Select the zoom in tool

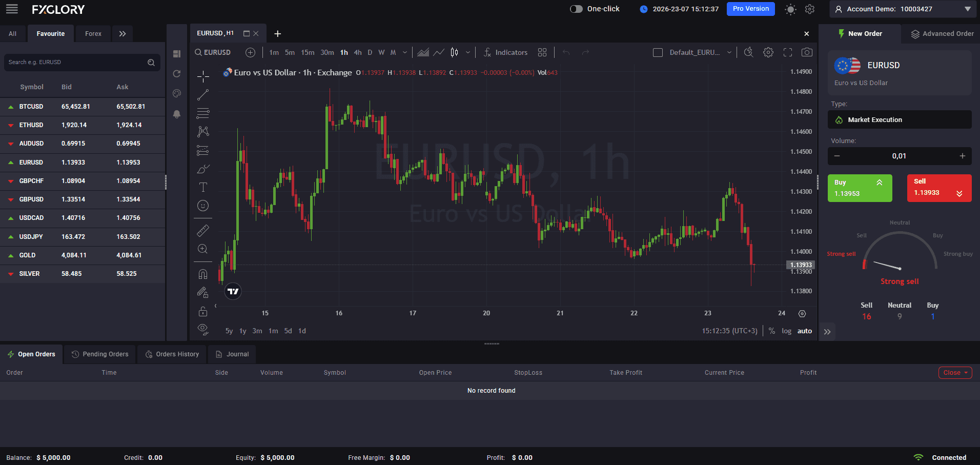[203, 249]
